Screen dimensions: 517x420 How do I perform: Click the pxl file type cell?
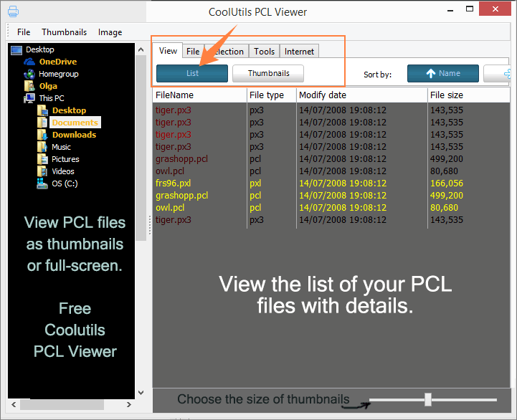pyautogui.click(x=255, y=183)
